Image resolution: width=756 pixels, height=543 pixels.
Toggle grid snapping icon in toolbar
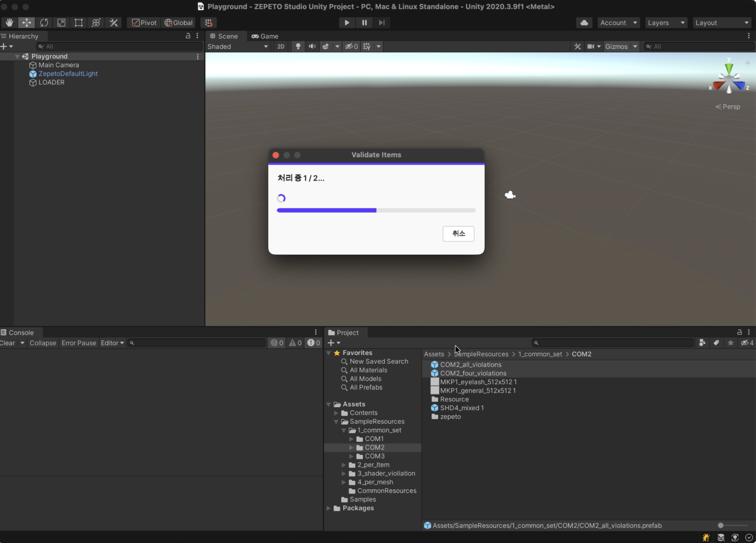click(x=209, y=23)
